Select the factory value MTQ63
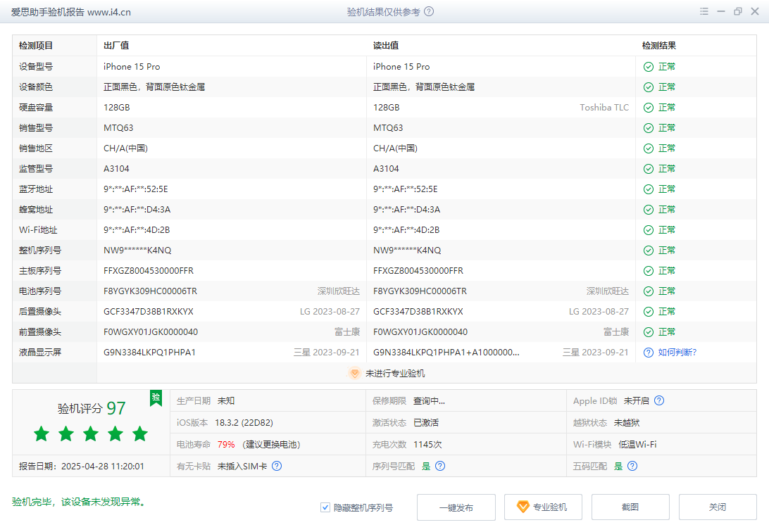 pos(118,128)
